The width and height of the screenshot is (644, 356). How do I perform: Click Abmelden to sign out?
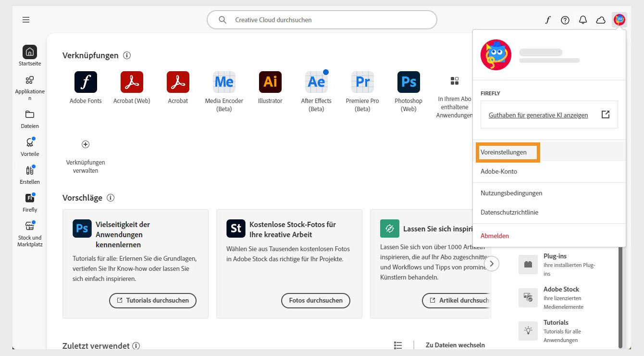549,236
